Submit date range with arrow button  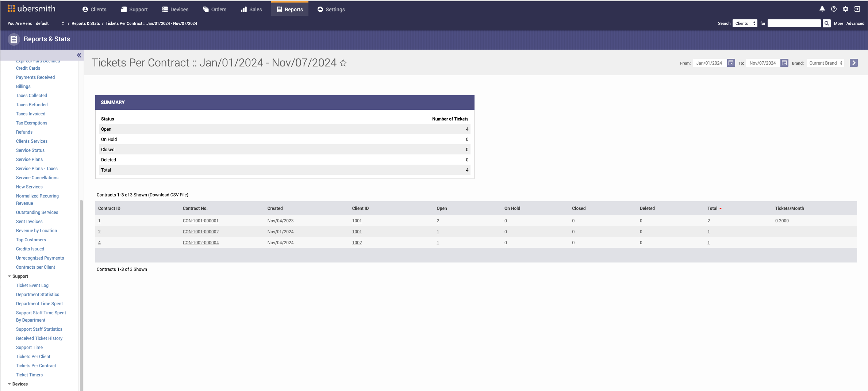853,63
